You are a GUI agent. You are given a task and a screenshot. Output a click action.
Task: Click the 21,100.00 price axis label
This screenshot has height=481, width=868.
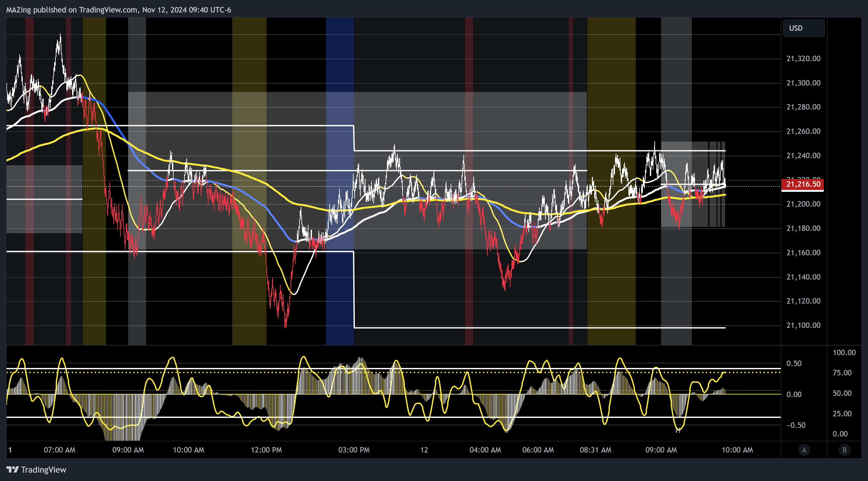click(x=803, y=325)
